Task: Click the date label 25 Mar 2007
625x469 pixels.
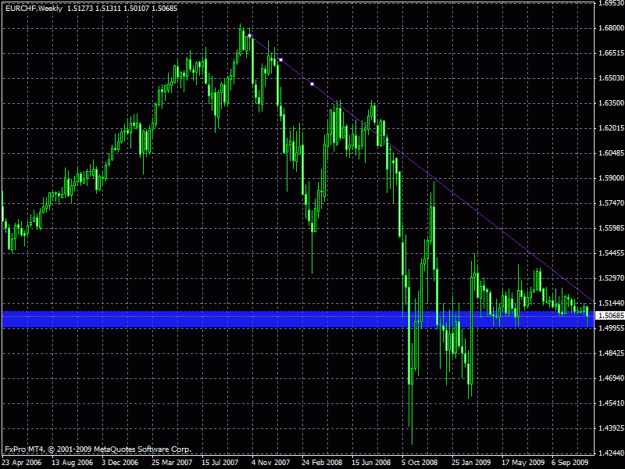Action: point(172,462)
